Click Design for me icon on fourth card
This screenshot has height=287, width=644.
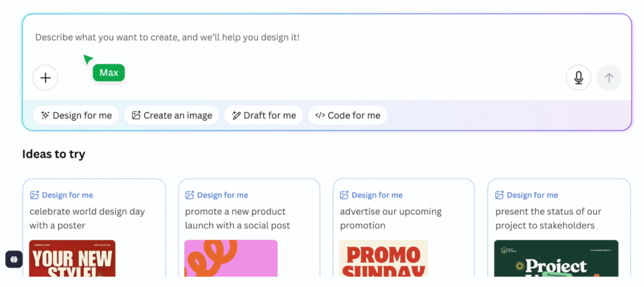[x=500, y=195]
